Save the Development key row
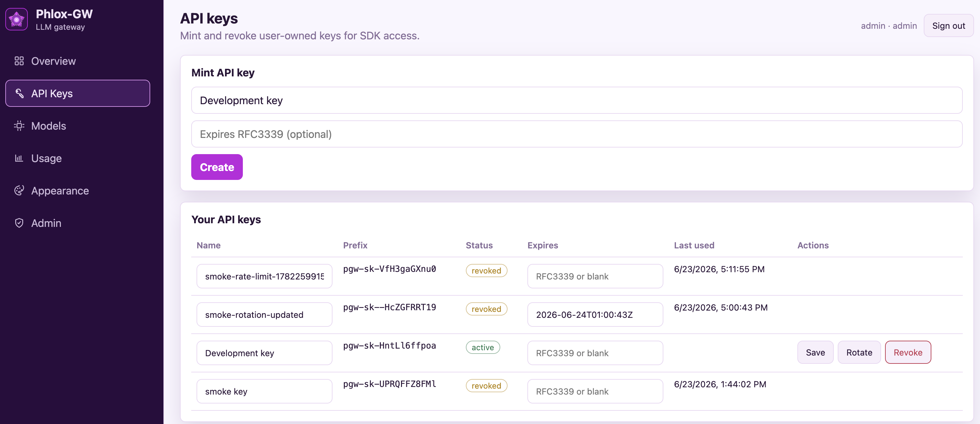980x424 pixels. coord(815,353)
